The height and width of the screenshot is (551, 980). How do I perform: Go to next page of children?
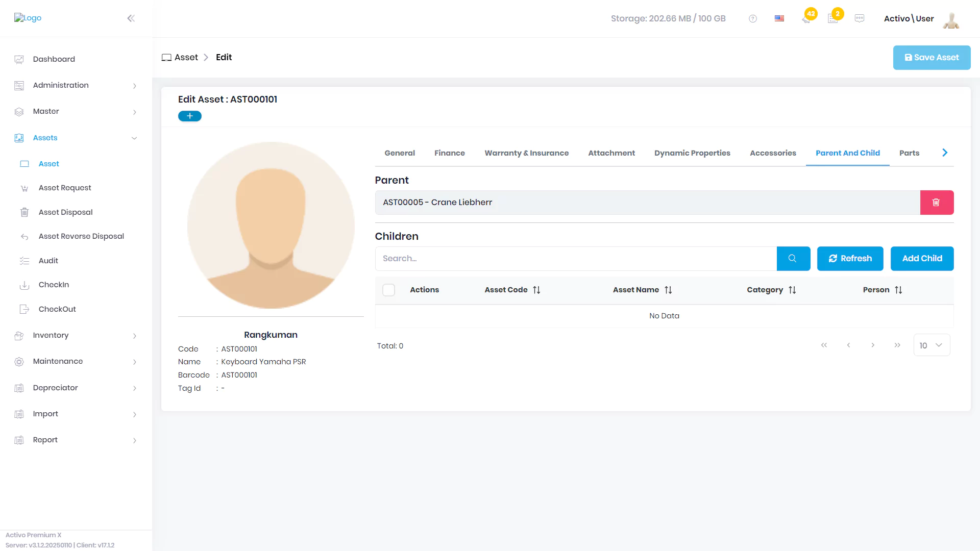tap(873, 345)
